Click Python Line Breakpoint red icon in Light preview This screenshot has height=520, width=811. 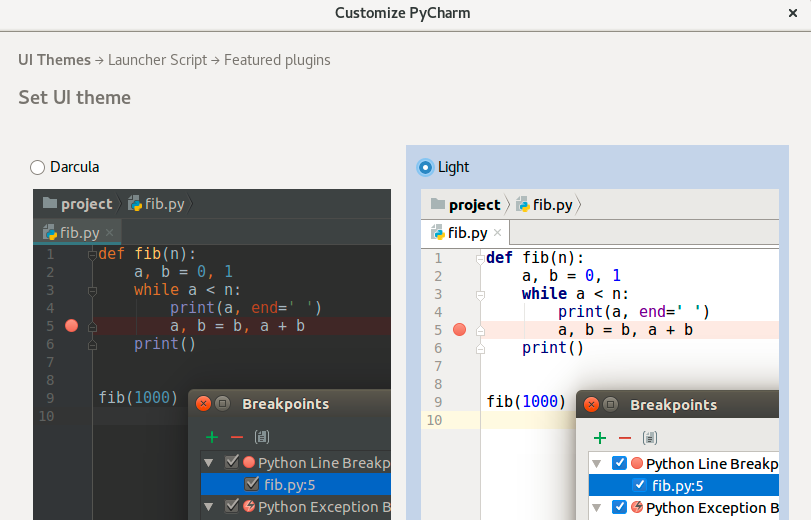pos(637,463)
